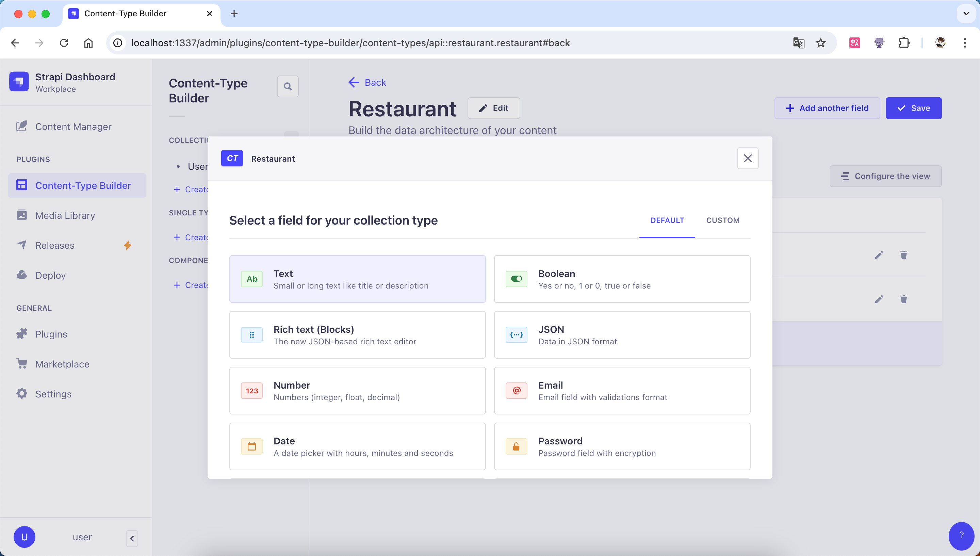Click the Content-Type Builder search icon
This screenshot has width=980, height=556.
pos(288,87)
